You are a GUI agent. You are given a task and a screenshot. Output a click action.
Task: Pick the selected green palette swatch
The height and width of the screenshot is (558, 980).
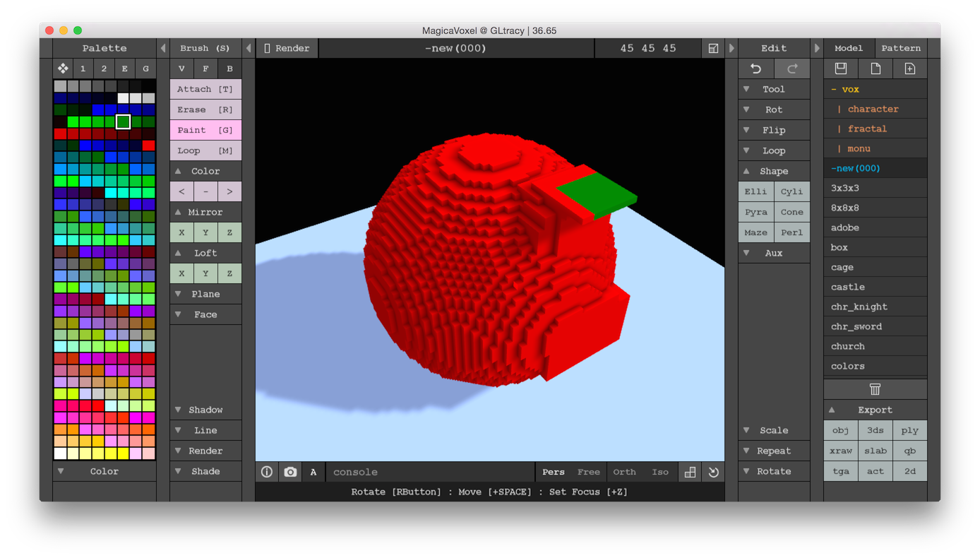(124, 121)
